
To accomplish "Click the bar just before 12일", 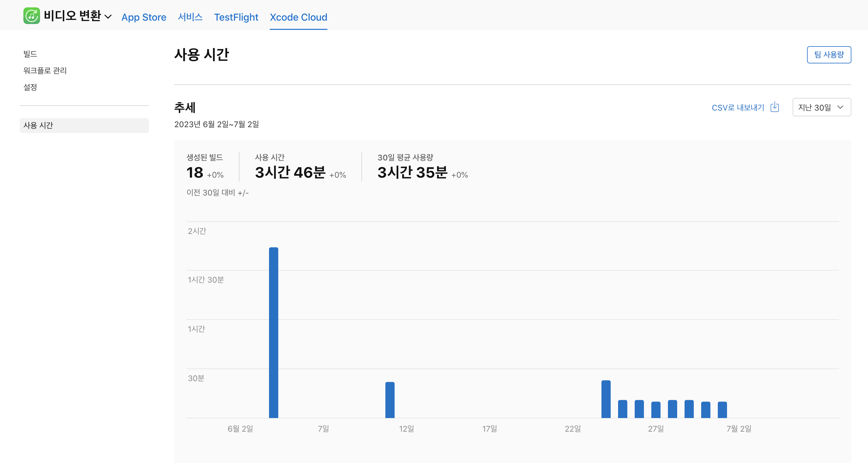I will 389,400.
